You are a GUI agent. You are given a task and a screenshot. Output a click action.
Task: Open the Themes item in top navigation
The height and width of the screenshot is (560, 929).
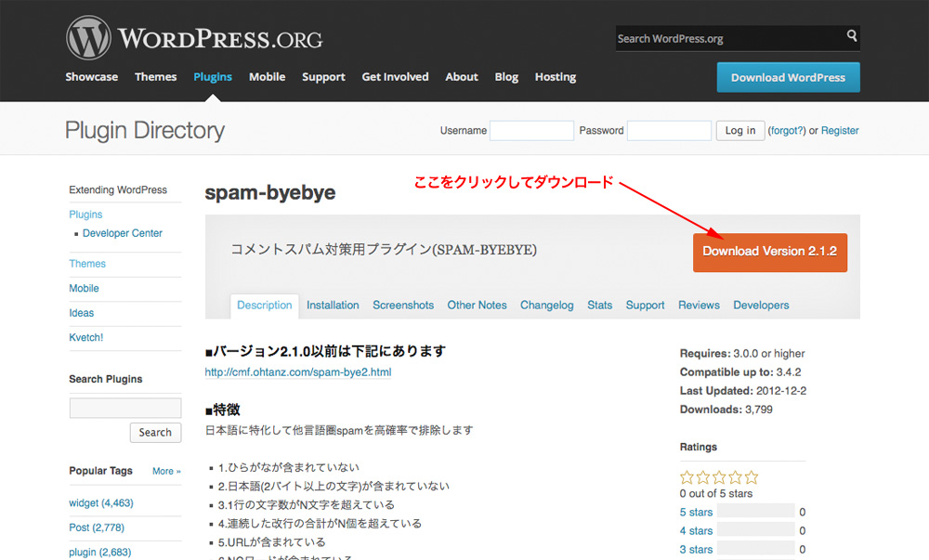[x=156, y=77]
